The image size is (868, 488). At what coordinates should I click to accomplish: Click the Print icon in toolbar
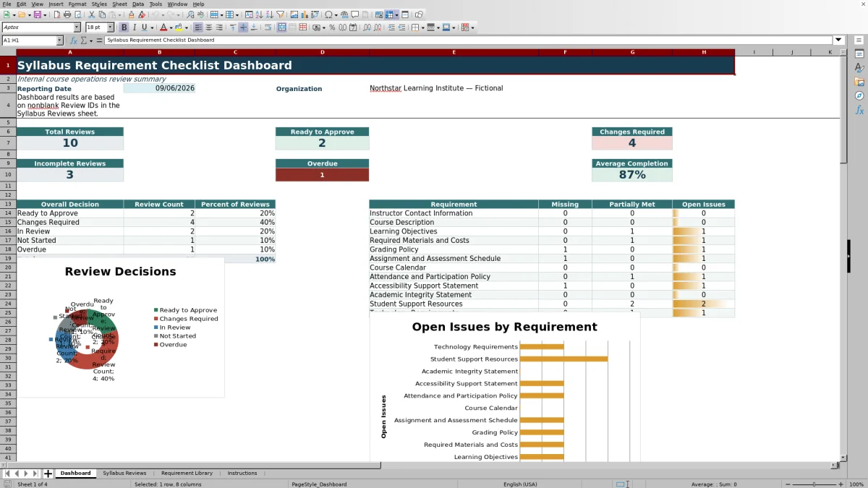(x=67, y=14)
